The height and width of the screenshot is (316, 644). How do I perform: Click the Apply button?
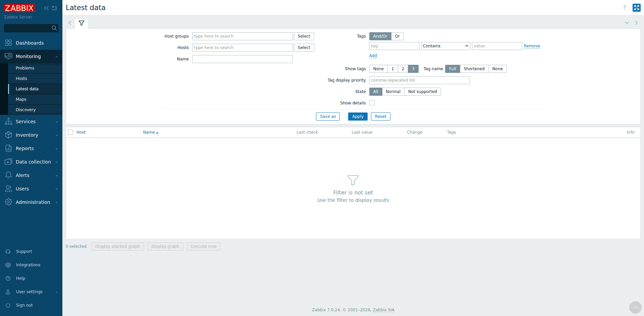(x=358, y=116)
